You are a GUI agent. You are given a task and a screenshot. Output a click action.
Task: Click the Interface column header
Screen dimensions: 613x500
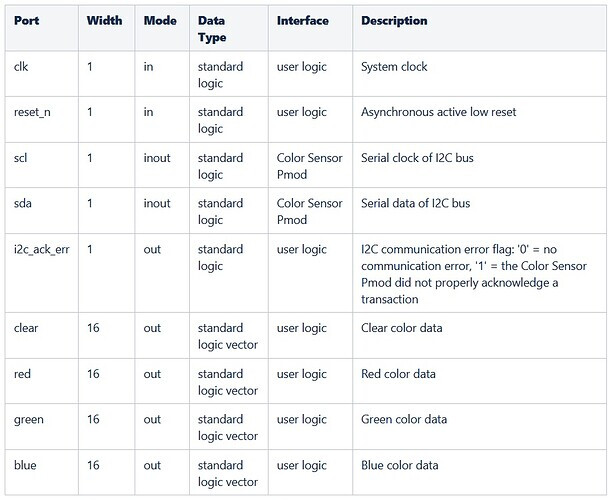pyautogui.click(x=303, y=21)
